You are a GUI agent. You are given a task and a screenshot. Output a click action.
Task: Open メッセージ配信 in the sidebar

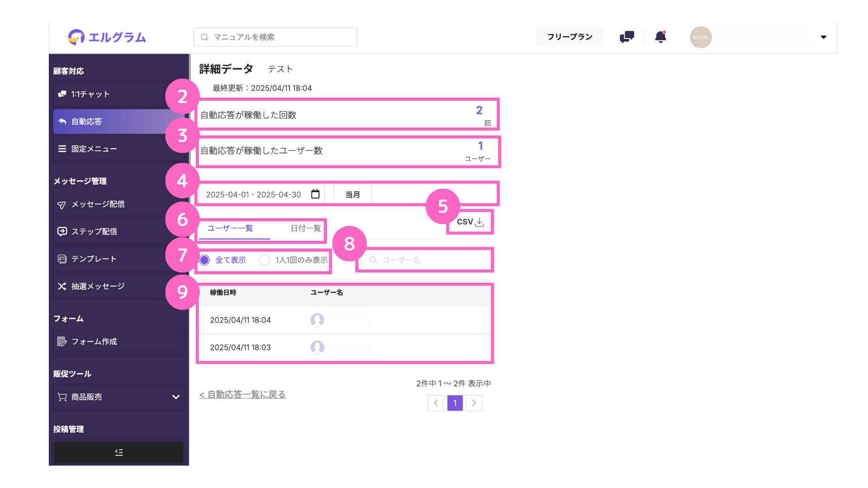coord(118,204)
